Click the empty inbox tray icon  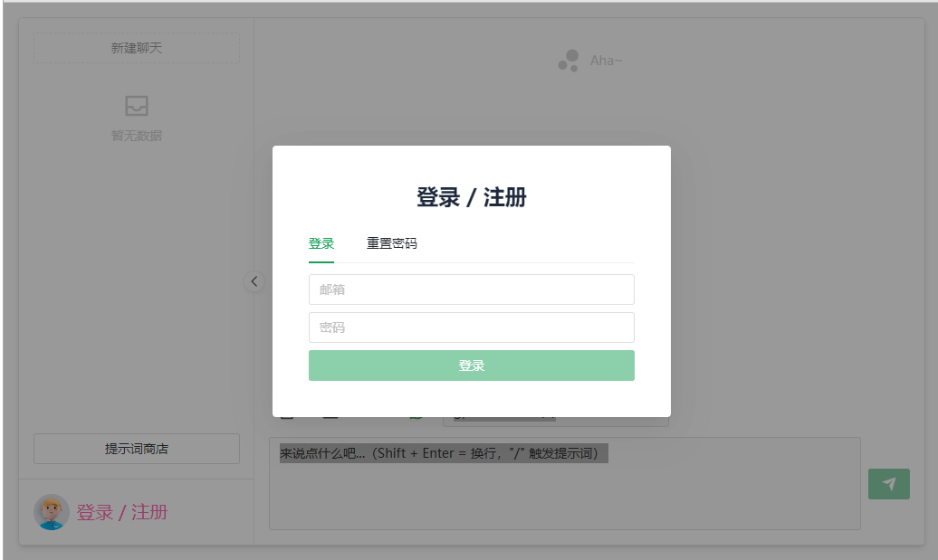137,106
